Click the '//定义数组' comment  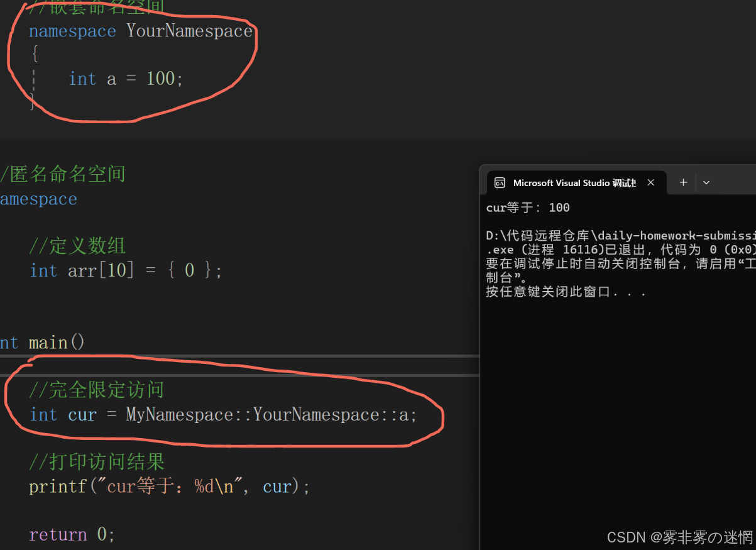77,246
